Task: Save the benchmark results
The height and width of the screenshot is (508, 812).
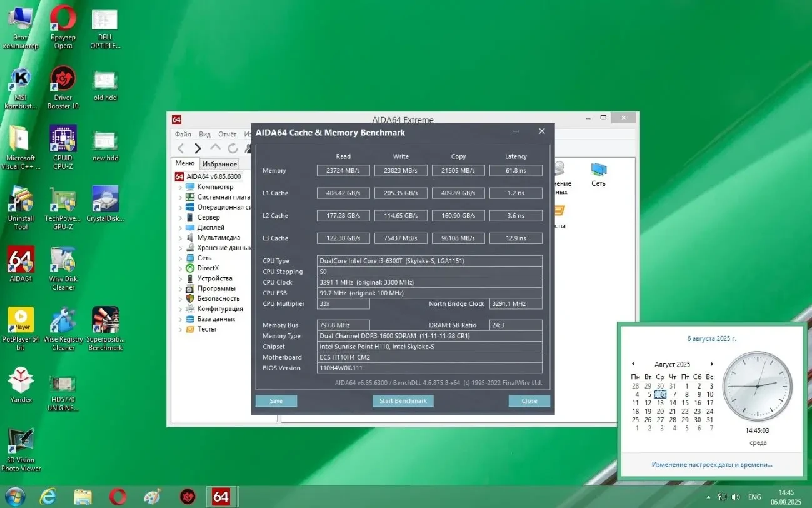Action: 276,400
